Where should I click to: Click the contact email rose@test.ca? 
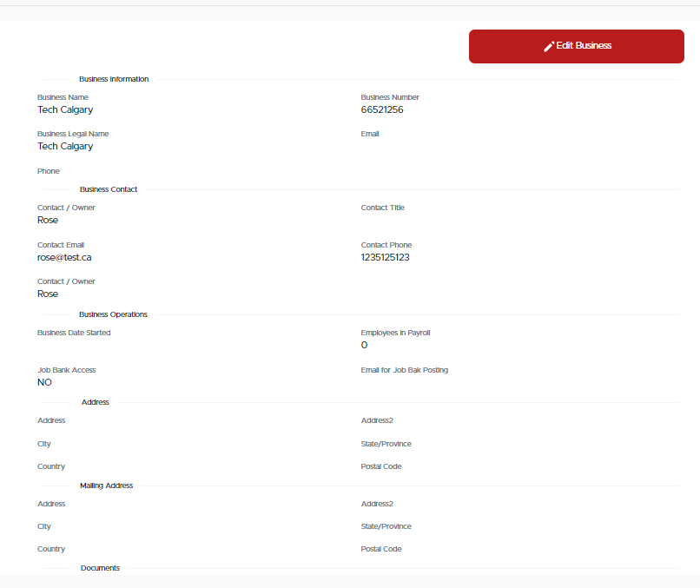pyautogui.click(x=64, y=258)
